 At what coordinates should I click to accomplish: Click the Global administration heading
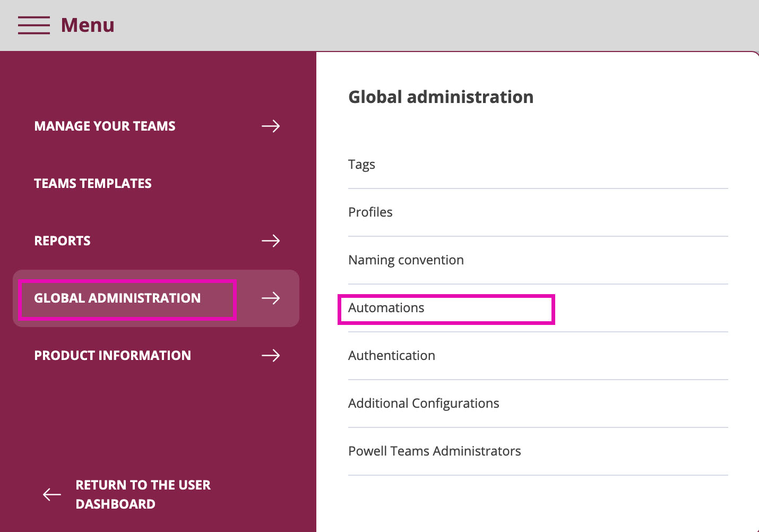point(441,97)
